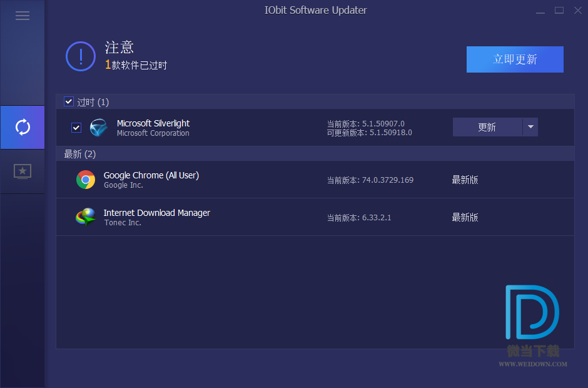Viewport: 588px width, 388px height.
Task: Open the software update refresh tab
Action: pos(23,127)
